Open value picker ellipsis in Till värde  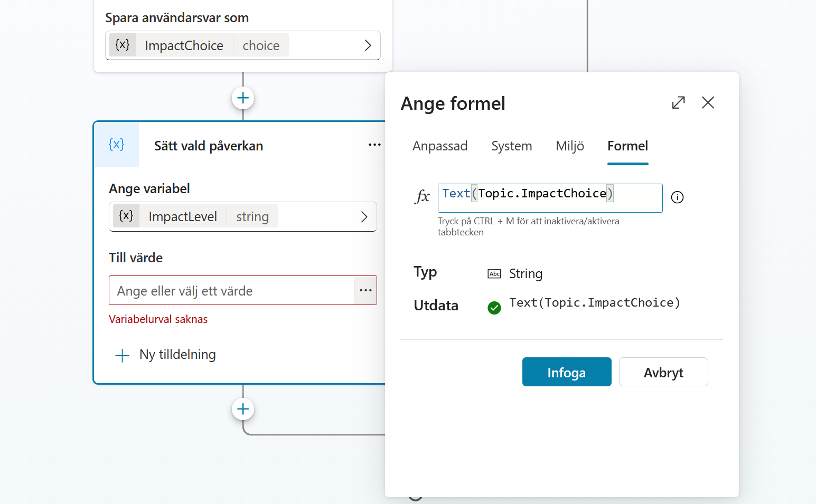365,290
